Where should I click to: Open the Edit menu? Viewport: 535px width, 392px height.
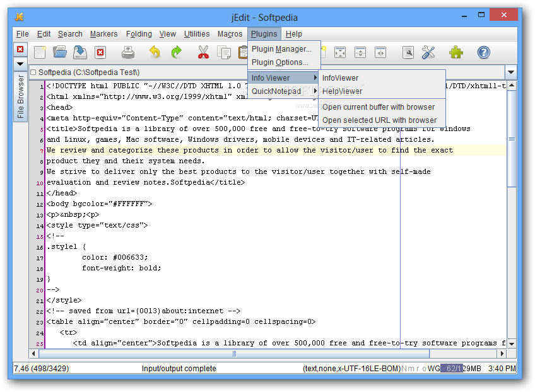coord(44,34)
